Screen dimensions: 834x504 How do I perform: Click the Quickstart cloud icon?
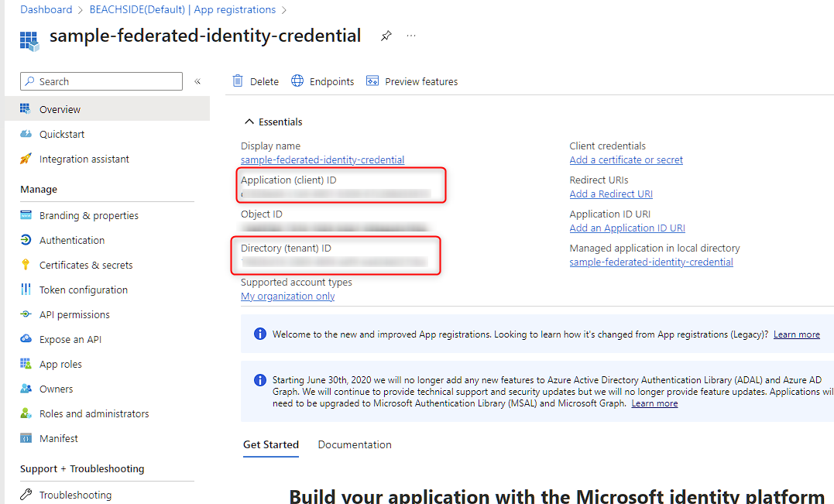pos(26,134)
